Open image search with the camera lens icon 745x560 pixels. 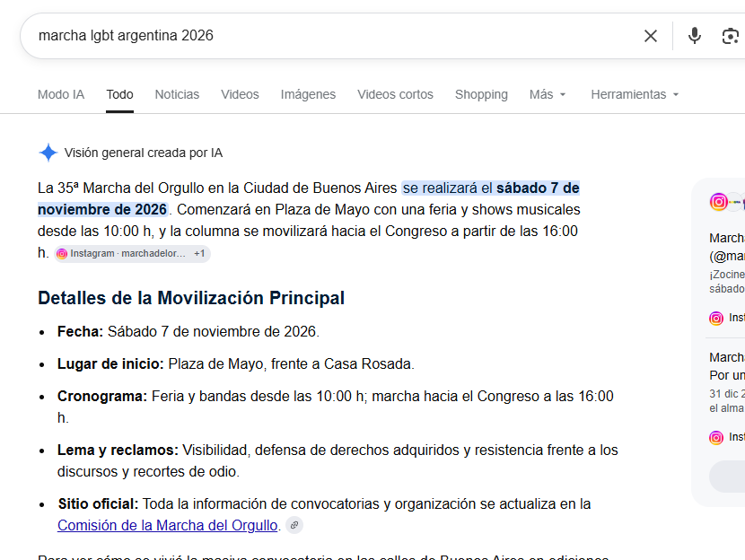pos(731,36)
